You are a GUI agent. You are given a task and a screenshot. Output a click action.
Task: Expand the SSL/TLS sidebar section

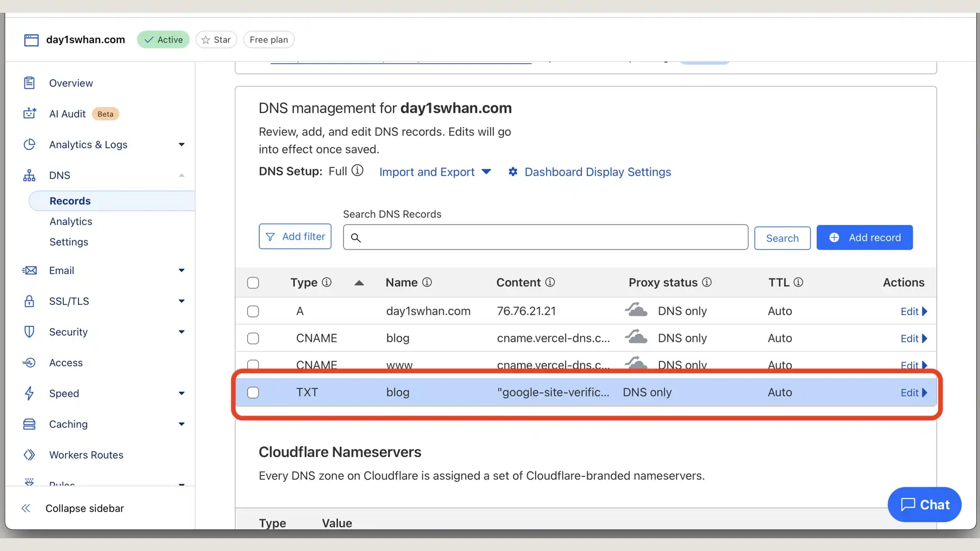point(182,301)
